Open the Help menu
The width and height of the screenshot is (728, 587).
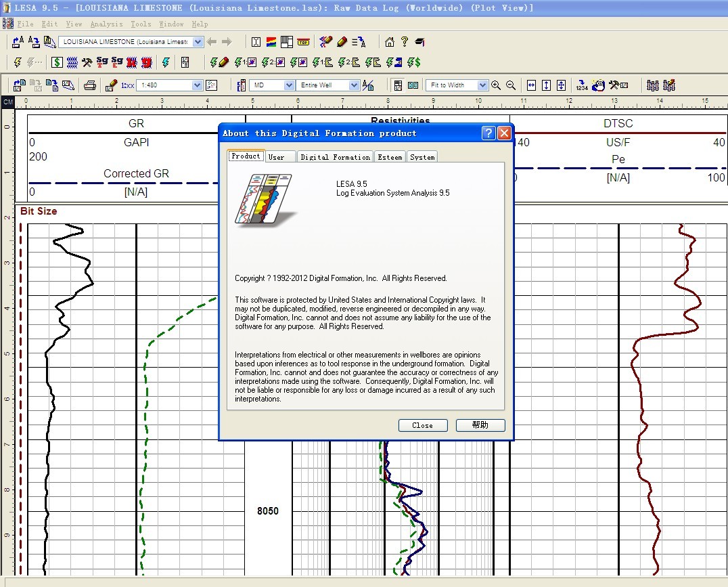(x=200, y=24)
